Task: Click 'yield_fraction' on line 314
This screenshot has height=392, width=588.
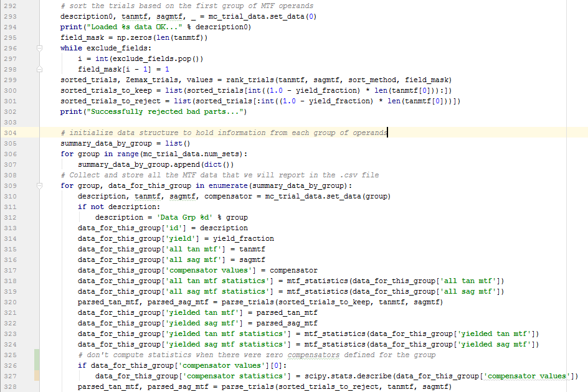Action: (244, 239)
